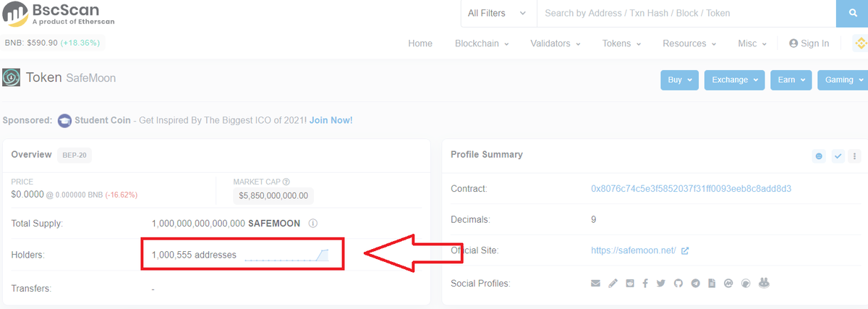
Task: Visit the https://safemoon.net/ official site
Action: click(x=634, y=250)
